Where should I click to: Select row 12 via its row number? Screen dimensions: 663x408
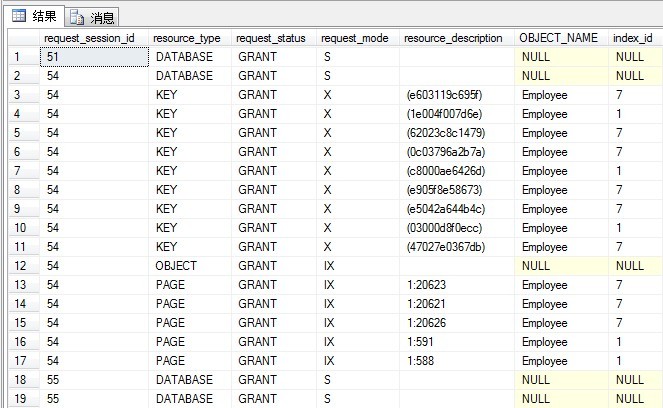(19, 266)
